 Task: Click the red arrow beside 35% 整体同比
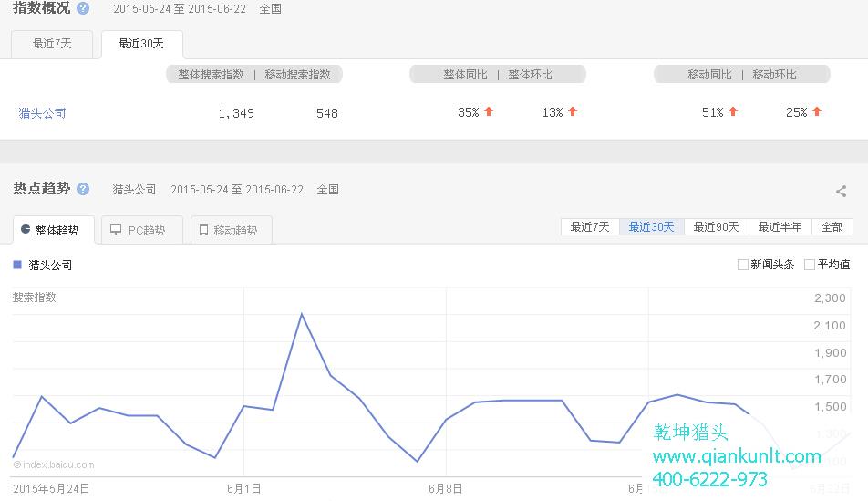(x=489, y=112)
